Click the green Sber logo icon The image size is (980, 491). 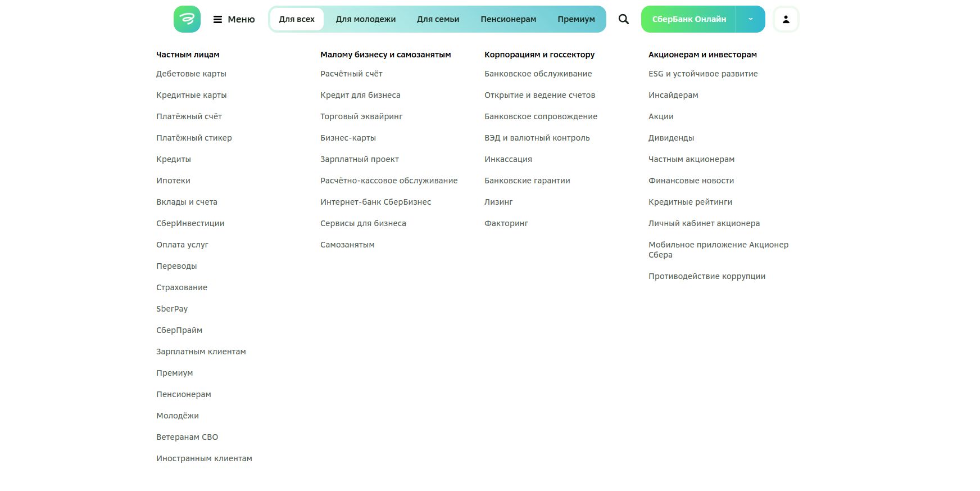(x=187, y=19)
